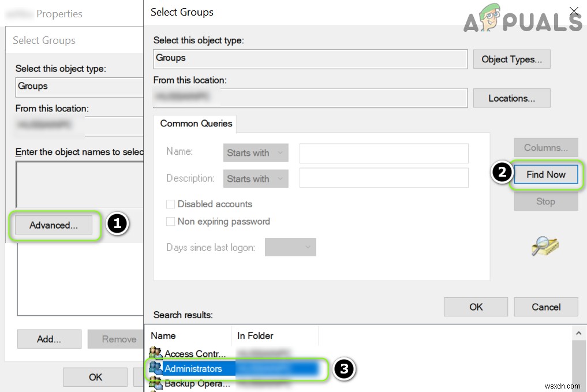
Task: Click the Access Control group icon
Action: pyautogui.click(x=156, y=353)
